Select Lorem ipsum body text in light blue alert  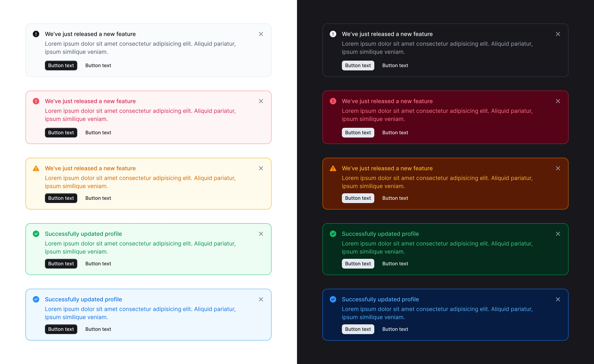point(140,313)
